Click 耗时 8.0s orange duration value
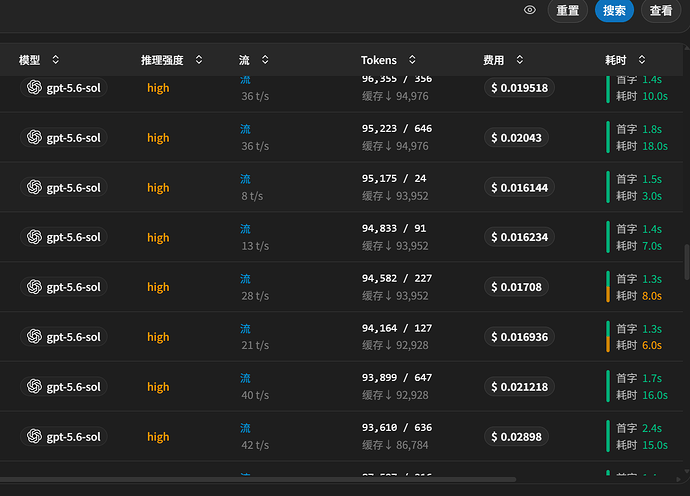This screenshot has height=496, width=690. tap(652, 296)
